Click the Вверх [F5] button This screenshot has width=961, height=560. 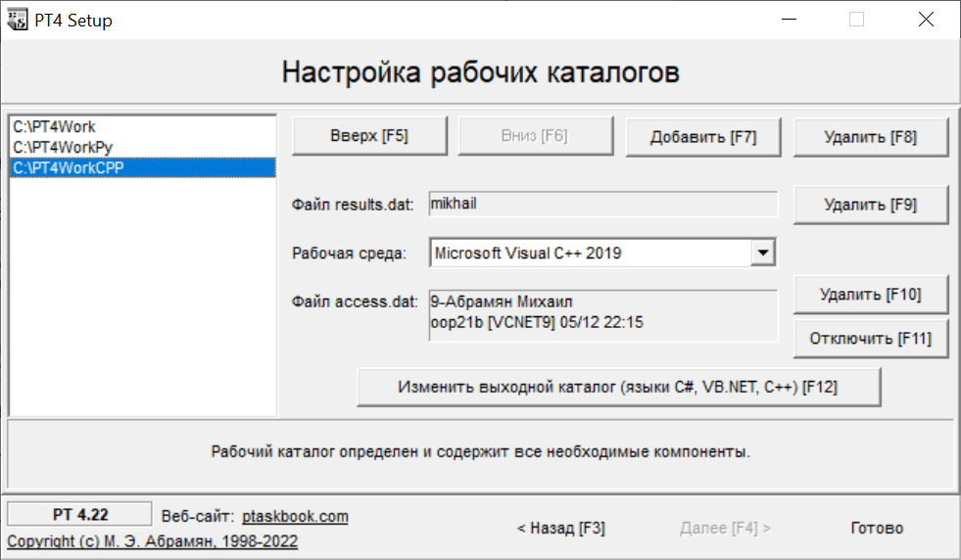tap(369, 136)
